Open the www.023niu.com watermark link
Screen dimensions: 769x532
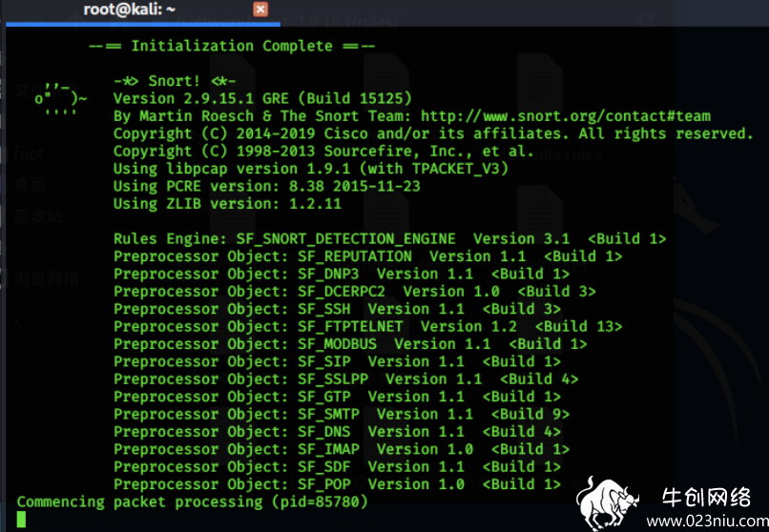pyautogui.click(x=707, y=521)
